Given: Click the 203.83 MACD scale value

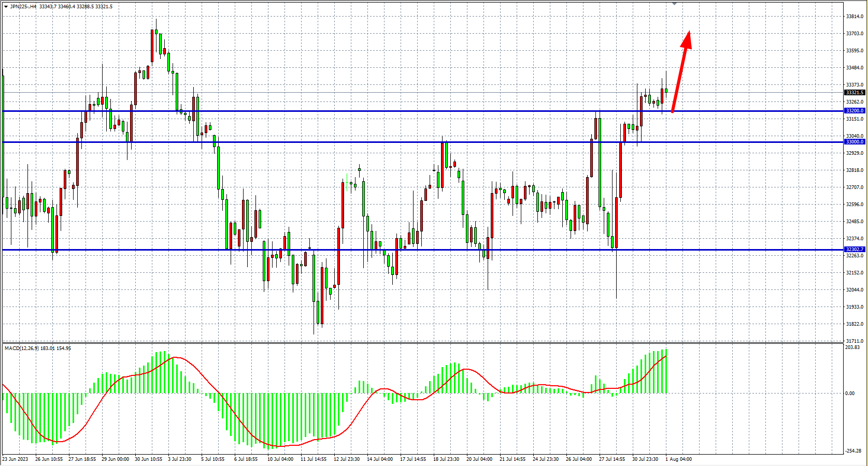Looking at the screenshot, I should coord(852,347).
